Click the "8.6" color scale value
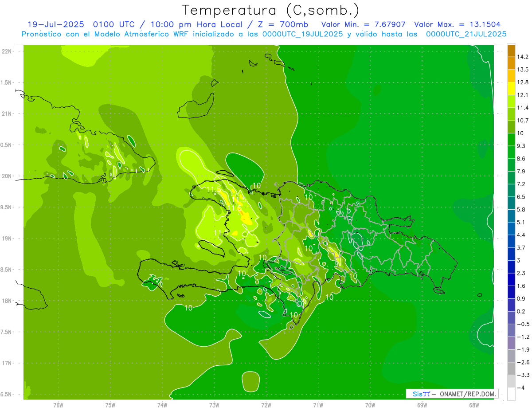 pos(521,159)
